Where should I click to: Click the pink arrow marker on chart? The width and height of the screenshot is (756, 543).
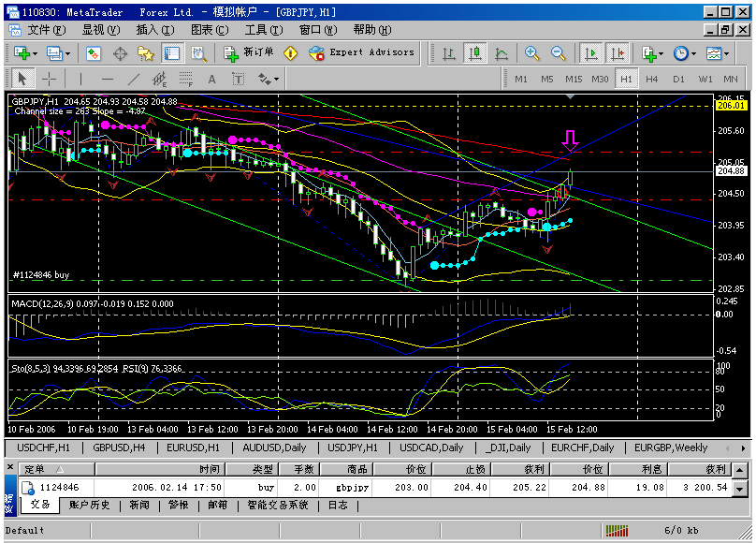click(570, 140)
